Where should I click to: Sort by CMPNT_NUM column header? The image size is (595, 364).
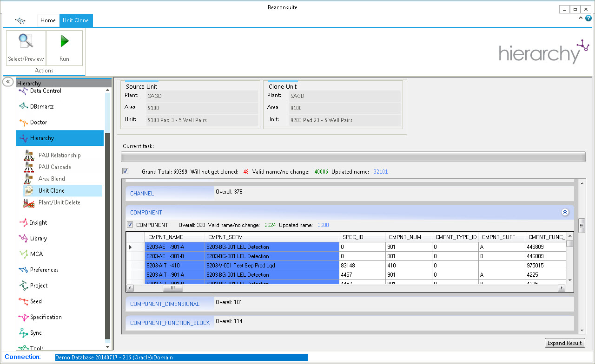coord(409,237)
